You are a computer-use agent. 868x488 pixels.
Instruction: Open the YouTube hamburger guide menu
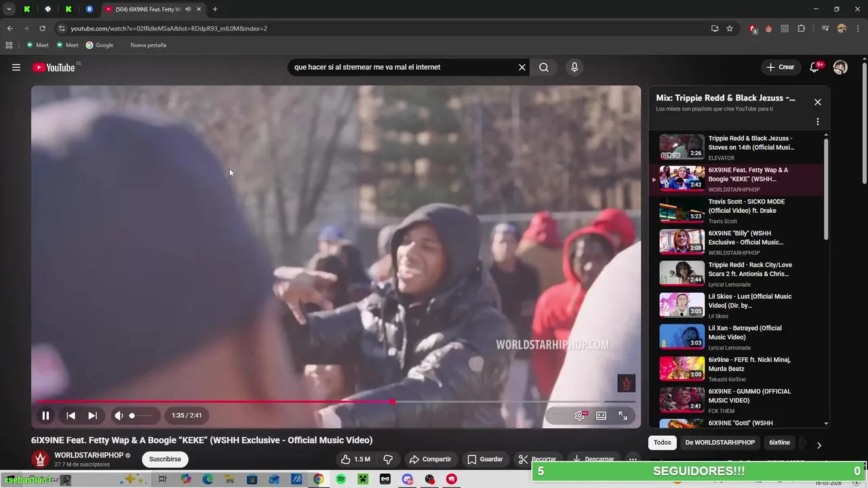[16, 67]
